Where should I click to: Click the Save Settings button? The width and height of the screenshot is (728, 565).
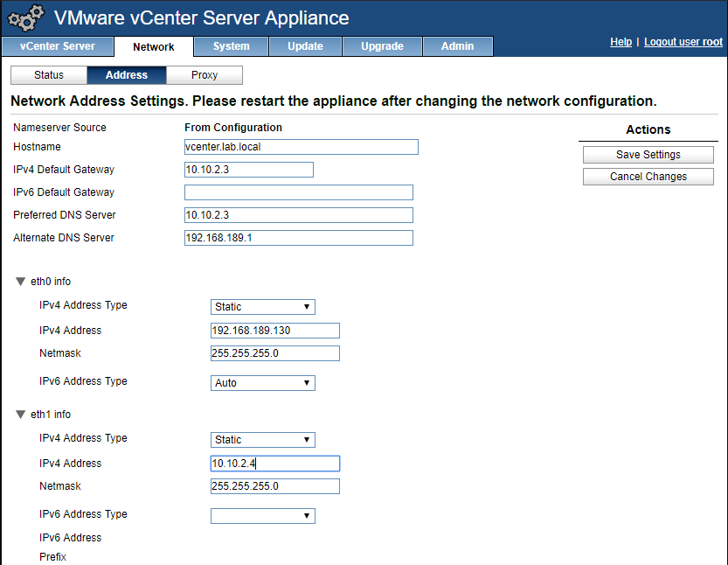click(x=648, y=155)
